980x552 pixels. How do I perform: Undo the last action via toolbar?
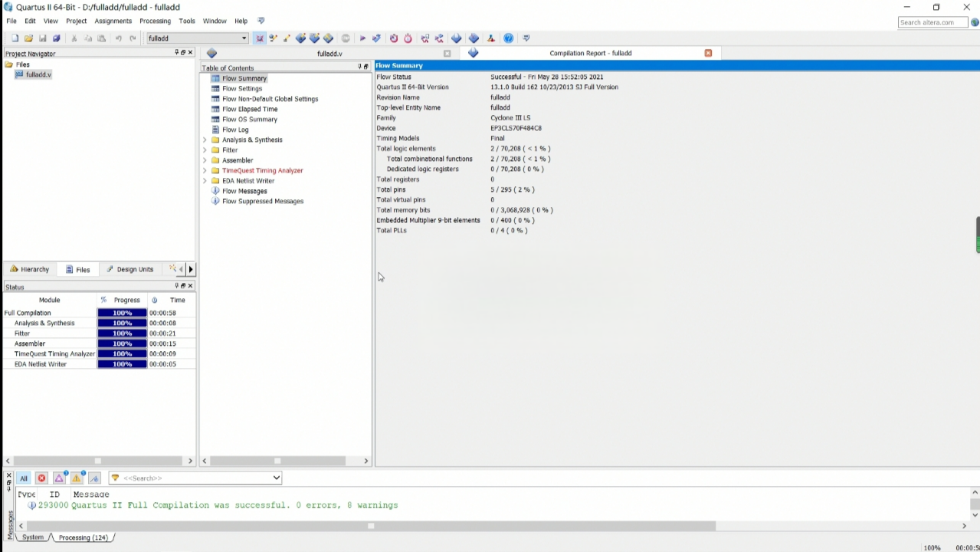click(119, 38)
